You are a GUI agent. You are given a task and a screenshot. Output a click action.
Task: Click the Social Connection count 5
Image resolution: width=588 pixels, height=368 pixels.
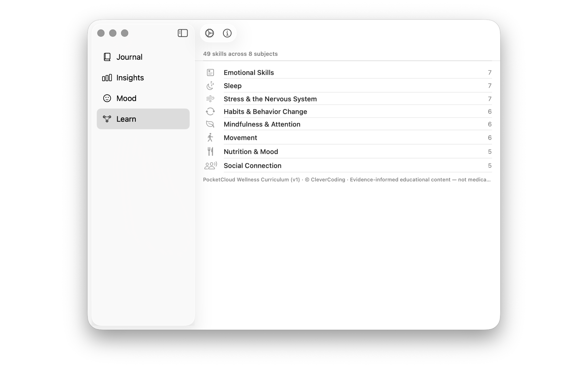[490, 166]
